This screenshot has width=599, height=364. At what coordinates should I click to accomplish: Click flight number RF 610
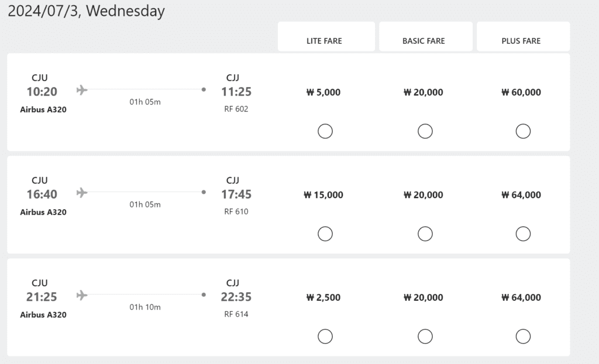[x=236, y=212]
